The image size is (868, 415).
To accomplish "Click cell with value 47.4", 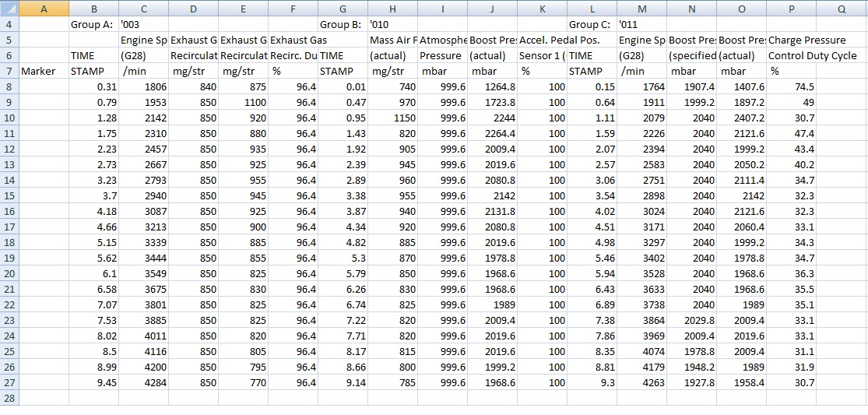I will pyautogui.click(x=791, y=133).
